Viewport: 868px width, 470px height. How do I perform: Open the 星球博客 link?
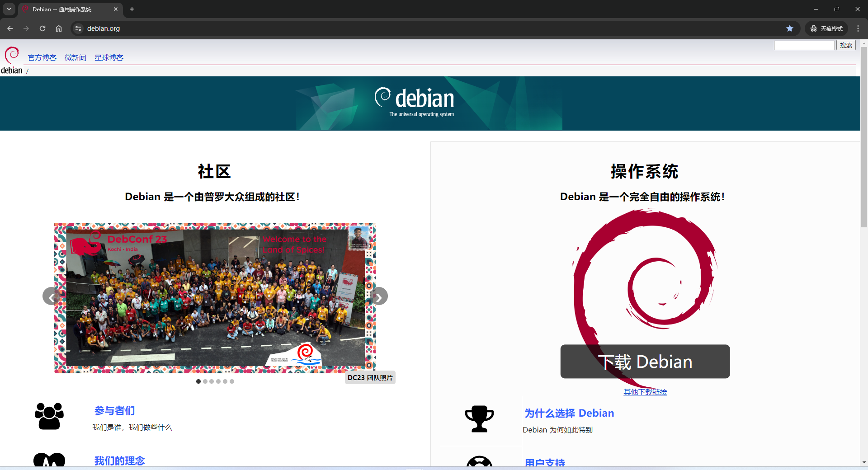(x=109, y=57)
